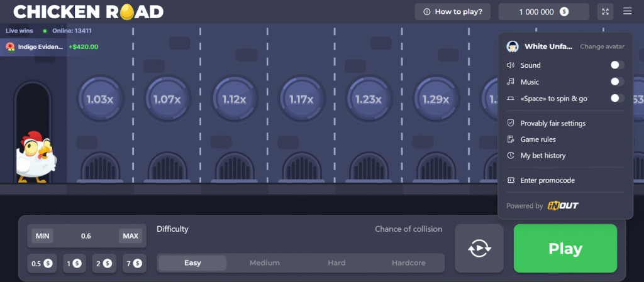
Task: Click the user avatar icon
Action: [x=513, y=46]
